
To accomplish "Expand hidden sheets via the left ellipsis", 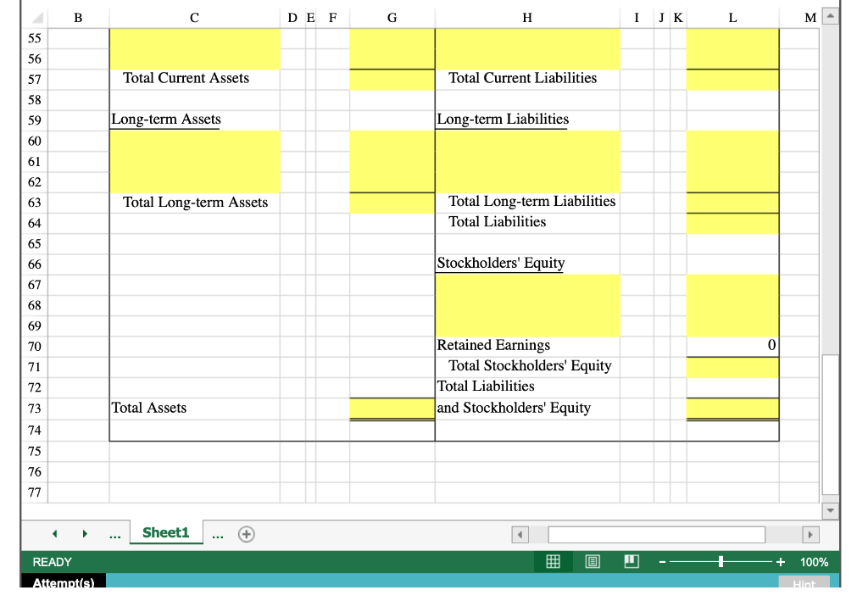I will point(114,533).
